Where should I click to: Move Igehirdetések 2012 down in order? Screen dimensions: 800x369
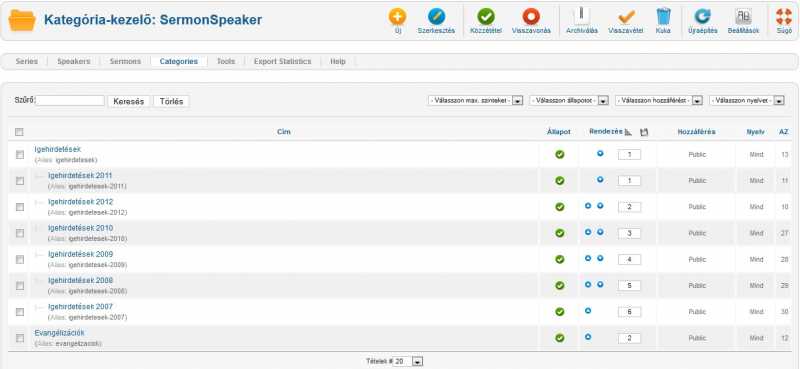tap(601, 206)
